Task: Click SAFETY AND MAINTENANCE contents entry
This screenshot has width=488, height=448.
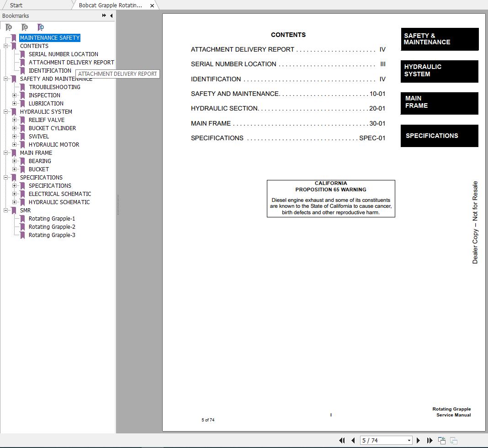Action: click(288, 94)
